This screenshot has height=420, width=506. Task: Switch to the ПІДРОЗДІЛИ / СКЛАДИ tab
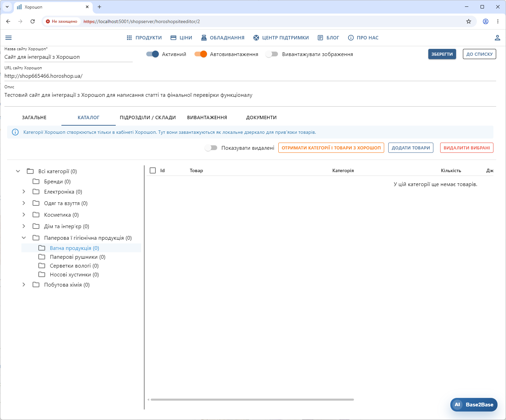click(148, 117)
